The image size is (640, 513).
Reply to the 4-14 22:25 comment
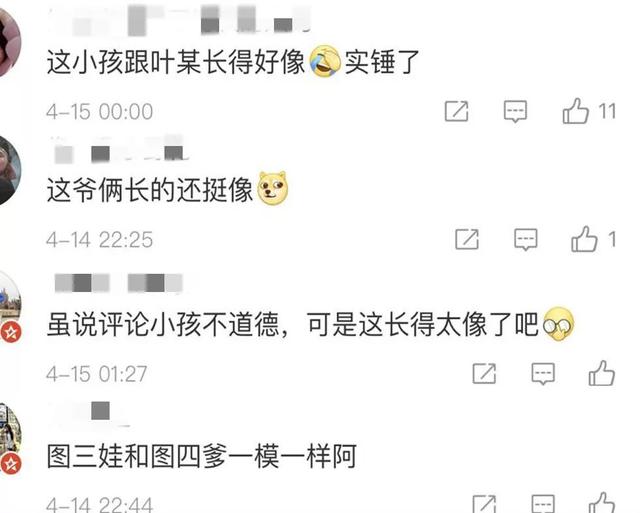click(x=526, y=240)
